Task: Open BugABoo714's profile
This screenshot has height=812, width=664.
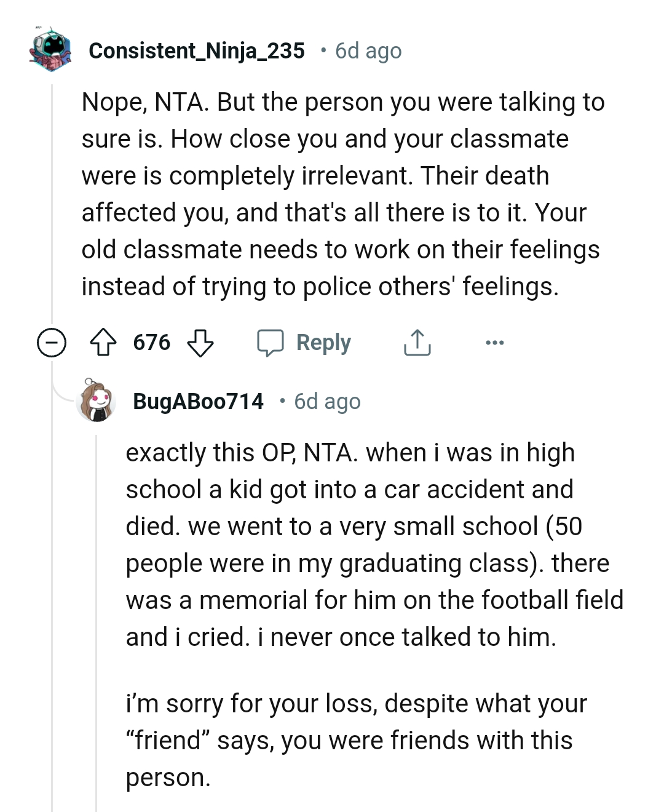Action: (198, 401)
